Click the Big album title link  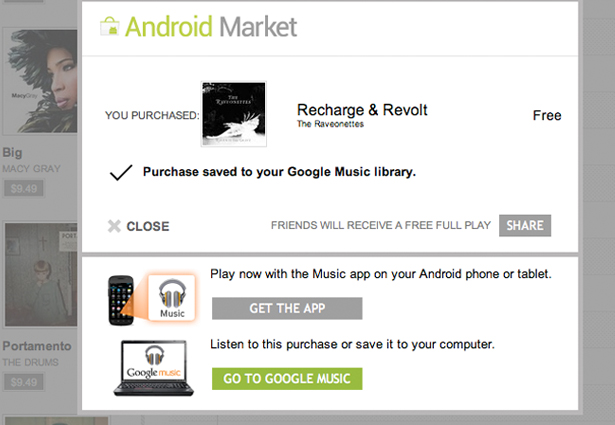tap(12, 152)
